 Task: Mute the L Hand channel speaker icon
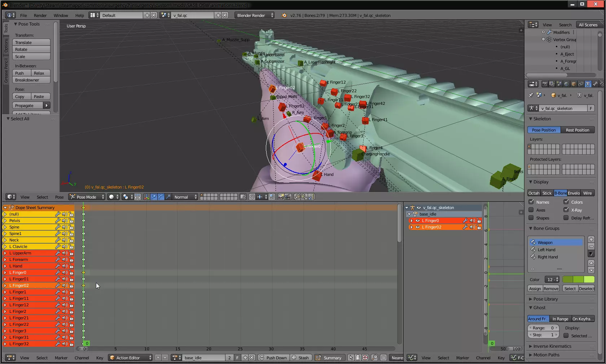pos(64,266)
